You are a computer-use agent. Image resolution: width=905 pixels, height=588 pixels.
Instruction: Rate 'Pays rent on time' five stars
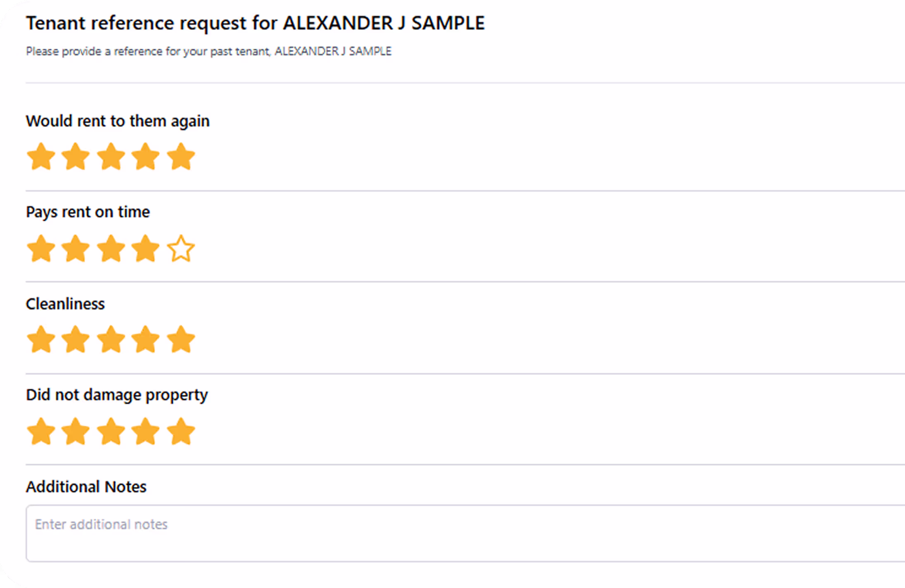pyautogui.click(x=181, y=249)
